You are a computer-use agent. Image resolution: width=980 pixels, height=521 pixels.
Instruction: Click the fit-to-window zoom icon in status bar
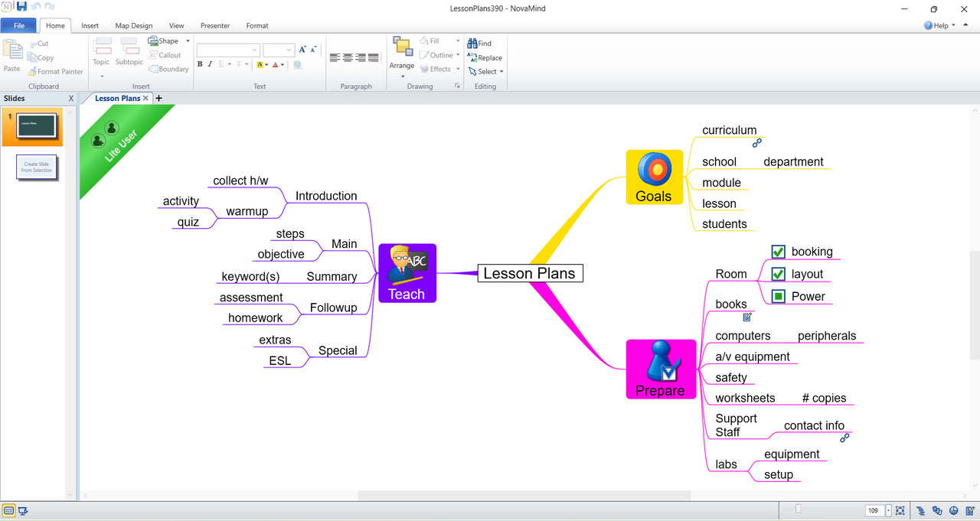(900, 511)
